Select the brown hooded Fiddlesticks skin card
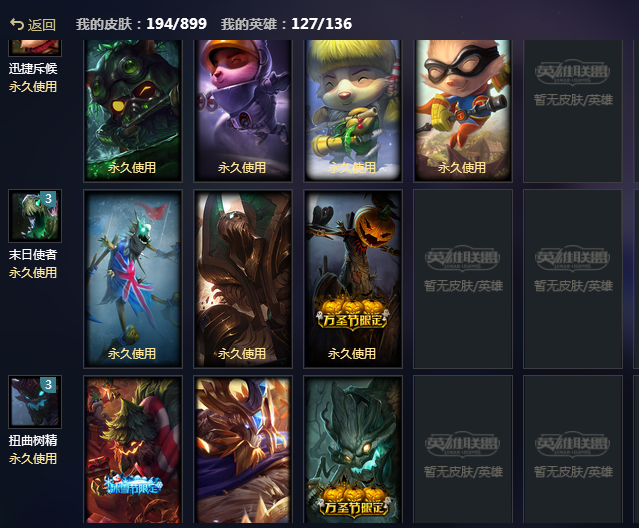The width and height of the screenshot is (639, 528). pyautogui.click(x=243, y=279)
